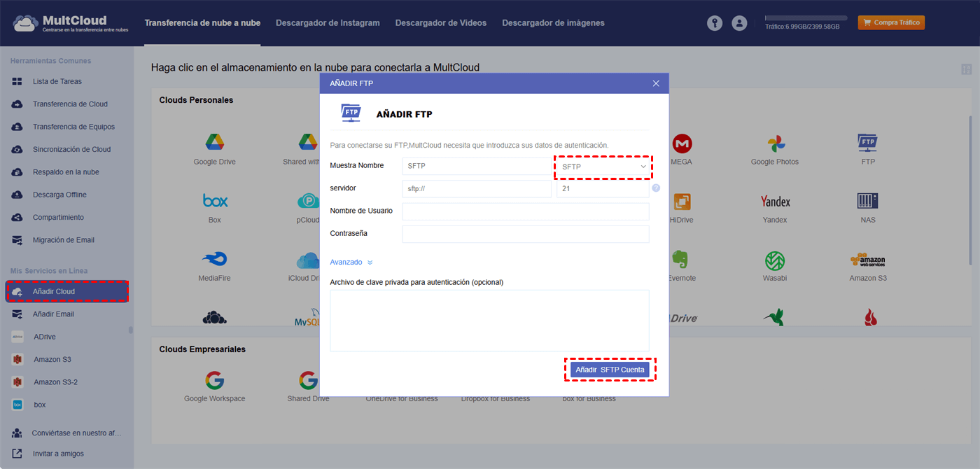Switch to Descargador de Videos tab
980x469 pixels.
(x=441, y=23)
